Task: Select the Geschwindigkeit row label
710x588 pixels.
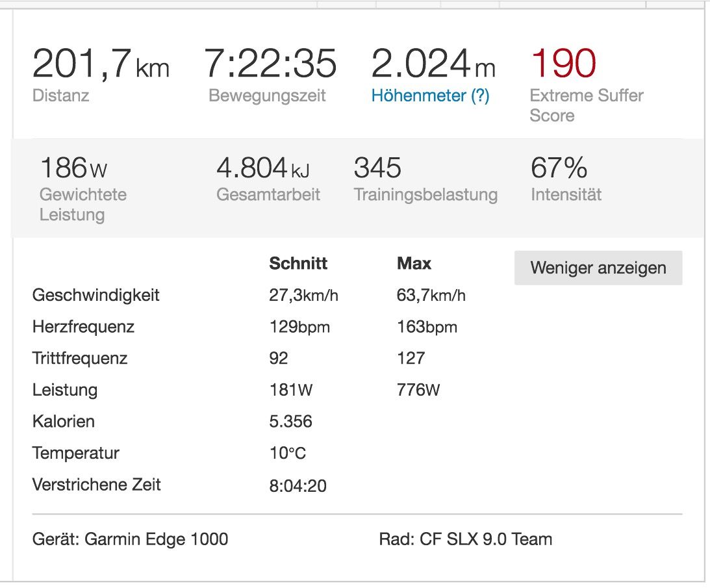Action: click(95, 295)
